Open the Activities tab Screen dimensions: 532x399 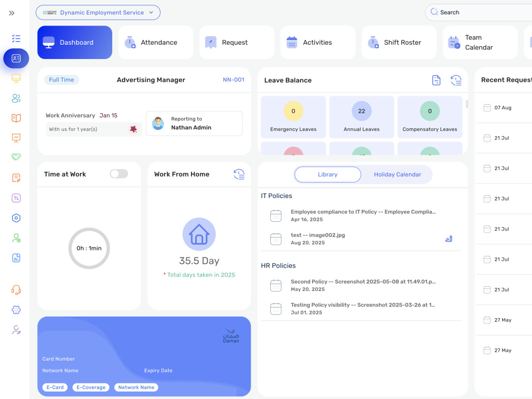pyautogui.click(x=318, y=43)
